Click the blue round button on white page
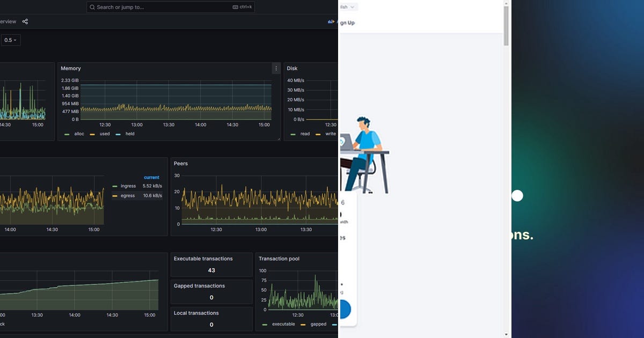 click(x=345, y=310)
